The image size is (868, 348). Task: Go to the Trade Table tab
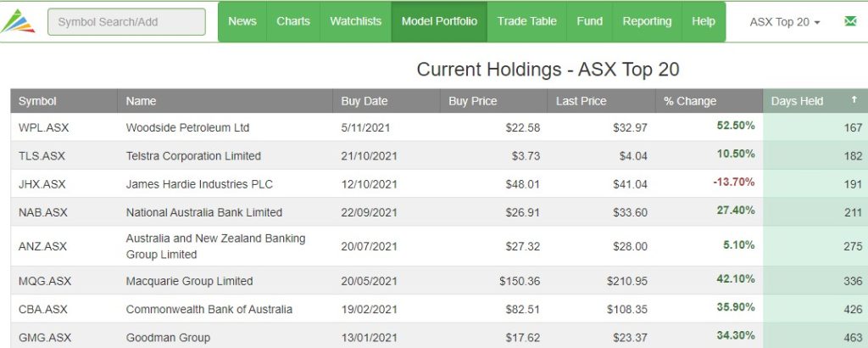point(526,21)
